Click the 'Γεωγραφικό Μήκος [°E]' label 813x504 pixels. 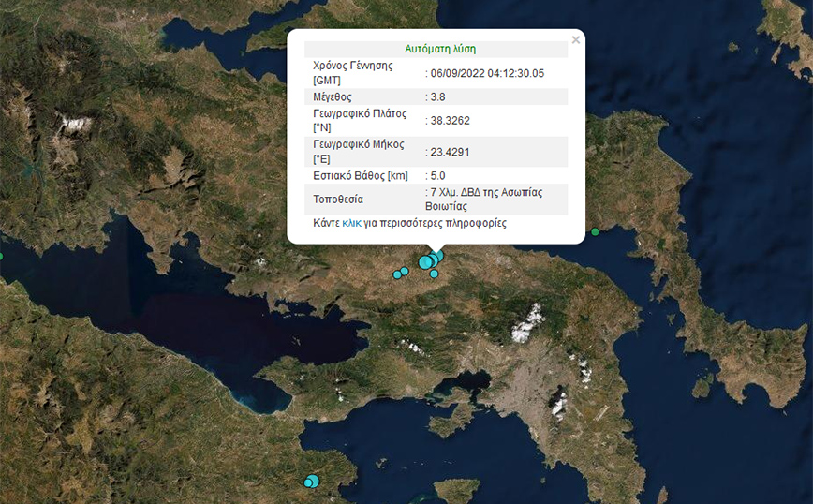click(359, 152)
